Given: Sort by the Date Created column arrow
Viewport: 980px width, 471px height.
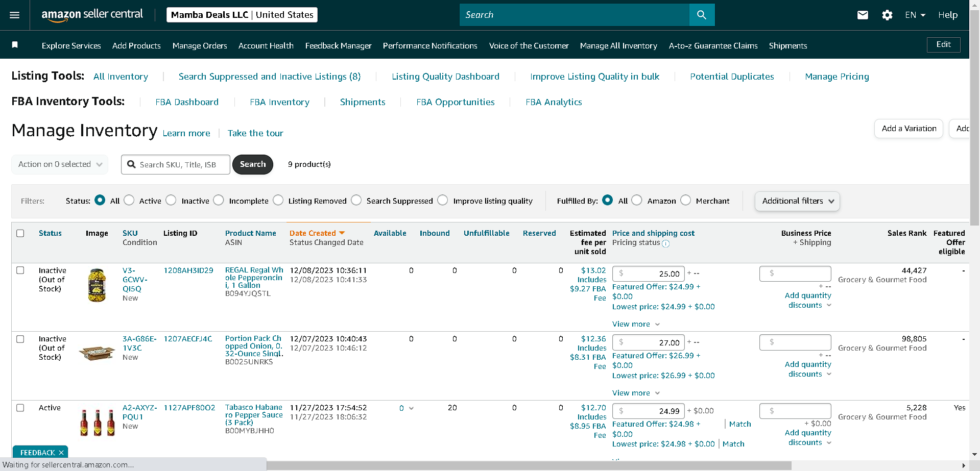Looking at the screenshot, I should pyautogui.click(x=342, y=233).
